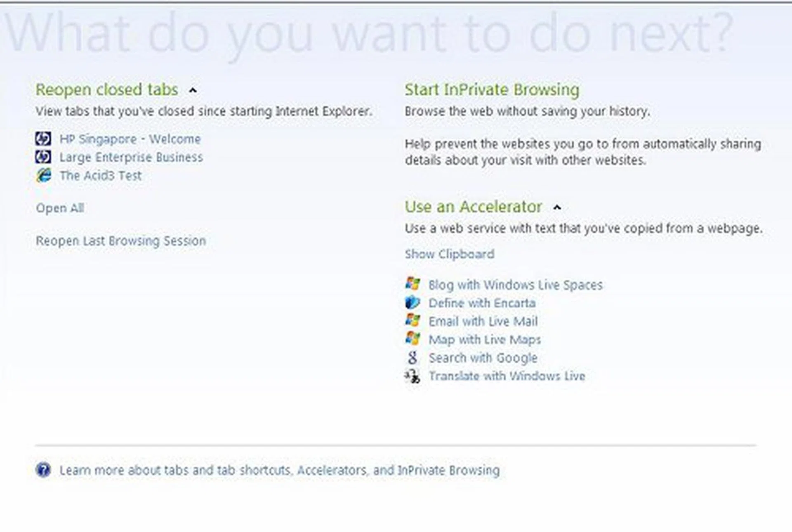Click Windows flag icon for Blog accelerator

pos(412,284)
